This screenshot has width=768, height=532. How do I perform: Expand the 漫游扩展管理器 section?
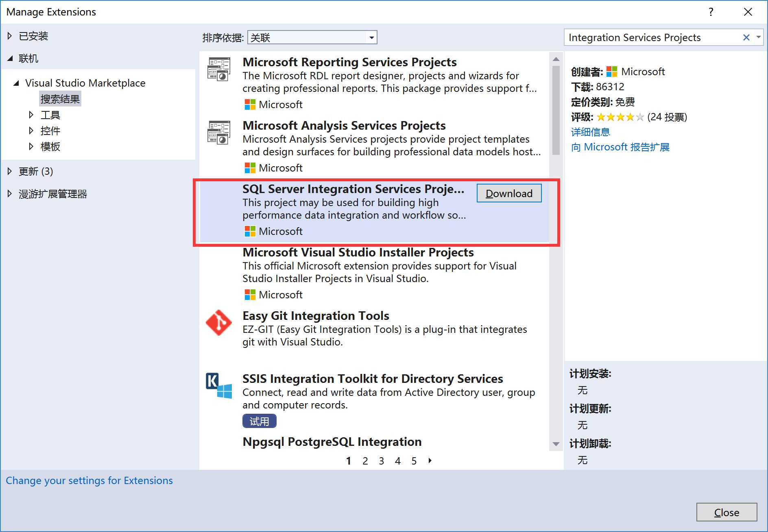[10, 194]
